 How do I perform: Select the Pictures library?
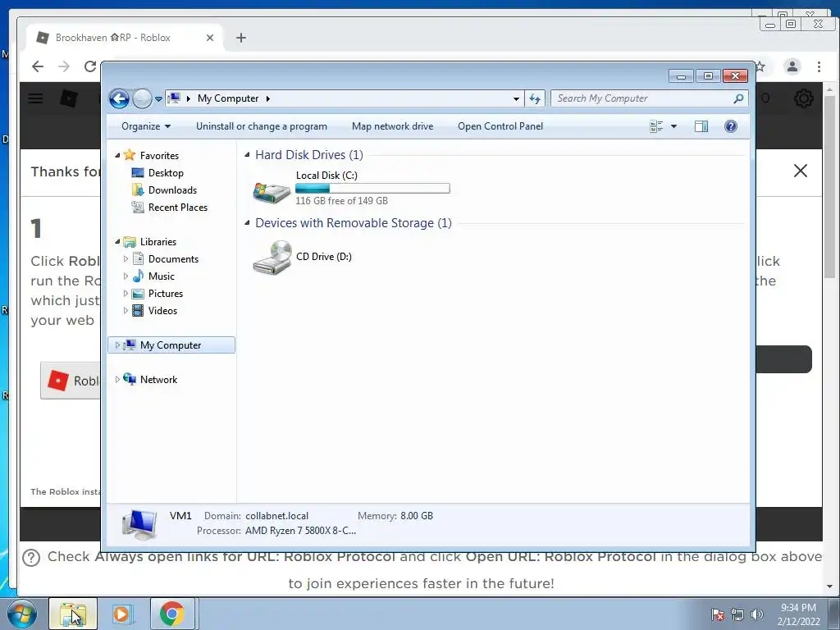(x=166, y=294)
